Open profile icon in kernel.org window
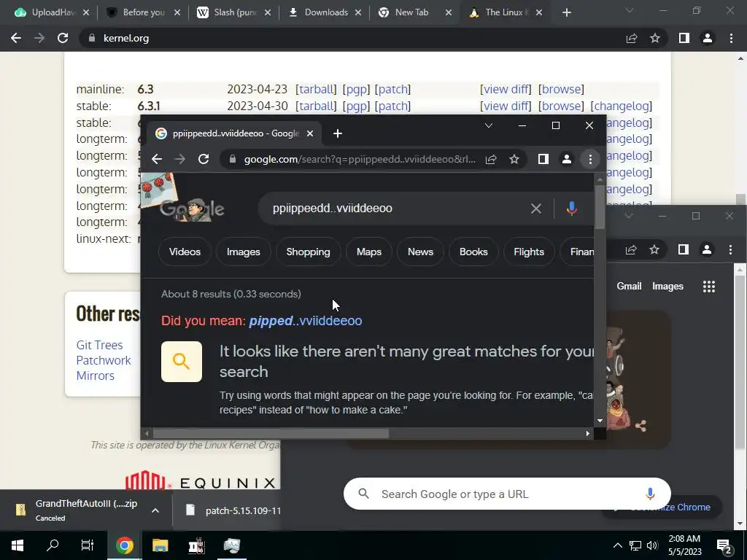 [708, 38]
